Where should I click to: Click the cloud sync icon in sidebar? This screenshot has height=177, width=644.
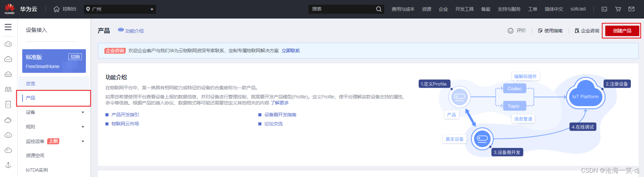pyautogui.click(x=8, y=150)
